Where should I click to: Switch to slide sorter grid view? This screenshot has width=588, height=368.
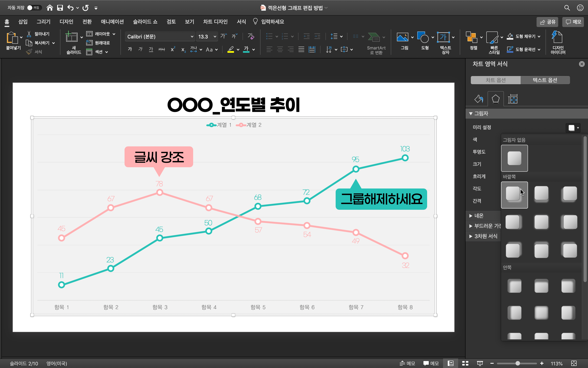tap(465, 363)
